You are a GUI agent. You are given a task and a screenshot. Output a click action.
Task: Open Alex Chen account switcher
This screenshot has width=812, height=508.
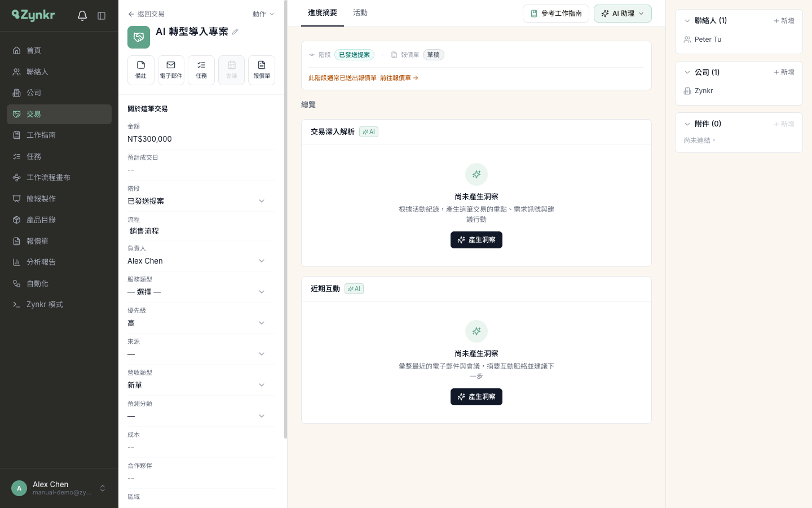(59, 488)
